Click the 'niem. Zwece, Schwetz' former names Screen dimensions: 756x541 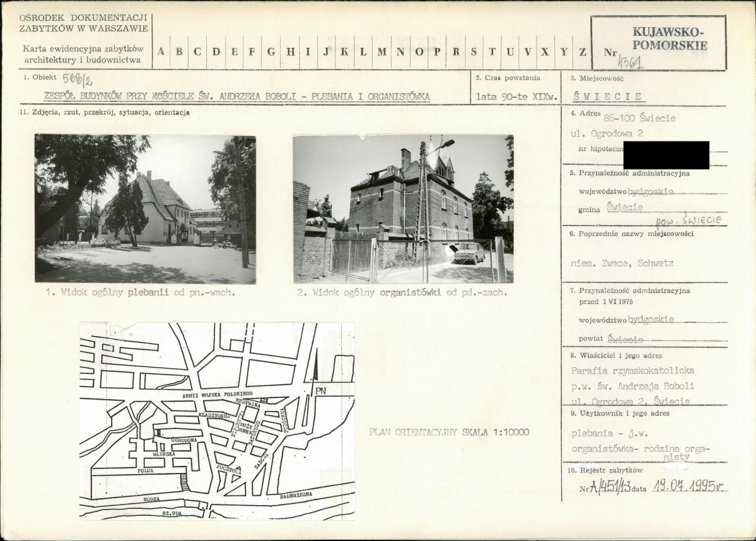click(622, 264)
